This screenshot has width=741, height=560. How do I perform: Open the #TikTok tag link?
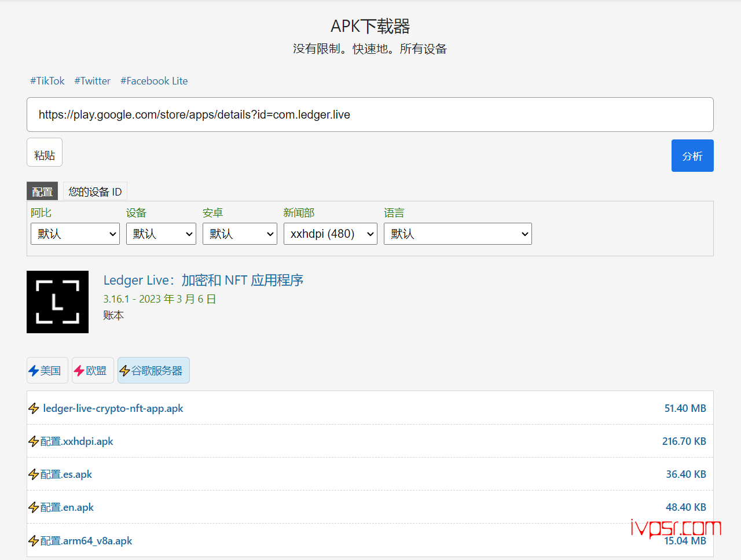pos(47,81)
